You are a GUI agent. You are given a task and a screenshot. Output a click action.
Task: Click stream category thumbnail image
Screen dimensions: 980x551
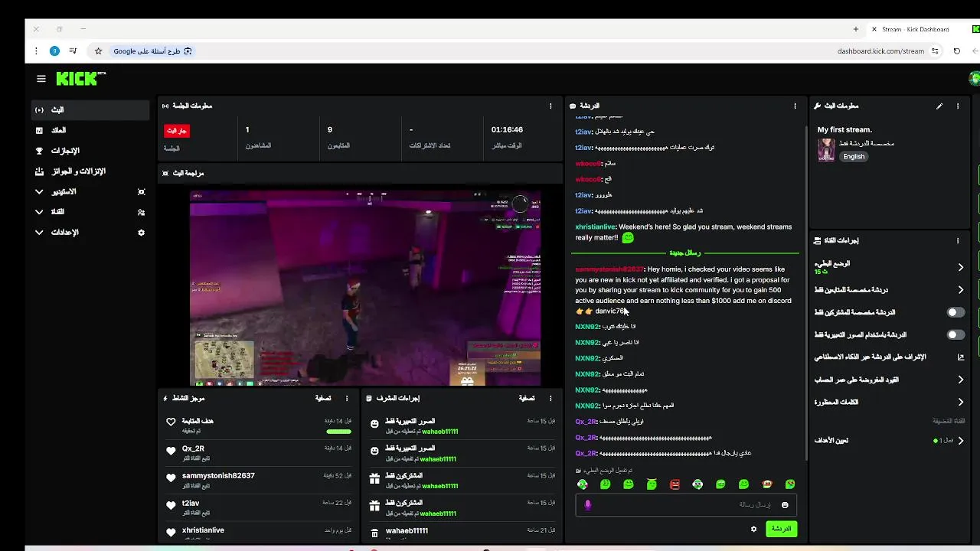826,150
